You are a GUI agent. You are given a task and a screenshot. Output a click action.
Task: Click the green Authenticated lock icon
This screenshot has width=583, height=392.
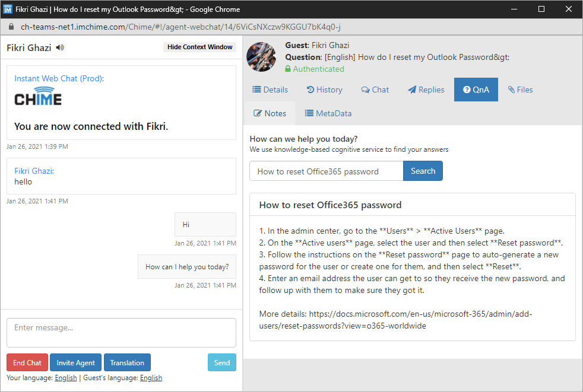[x=288, y=69]
